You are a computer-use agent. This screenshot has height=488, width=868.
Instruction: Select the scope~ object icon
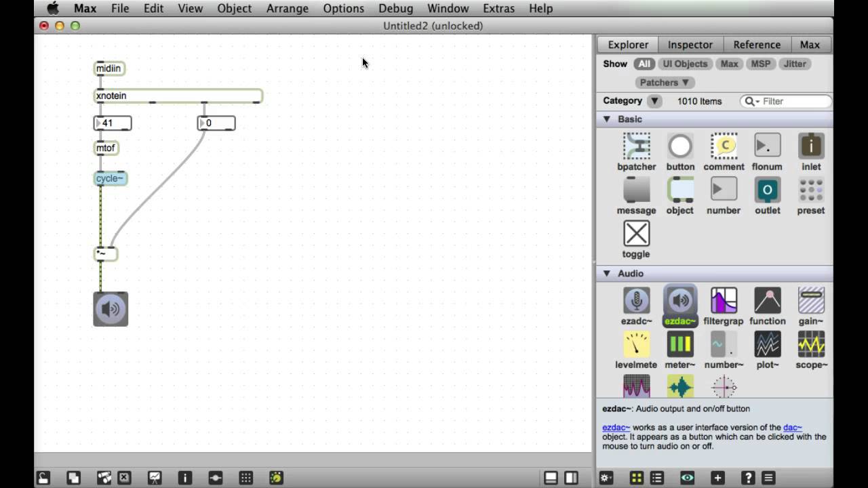(811, 344)
